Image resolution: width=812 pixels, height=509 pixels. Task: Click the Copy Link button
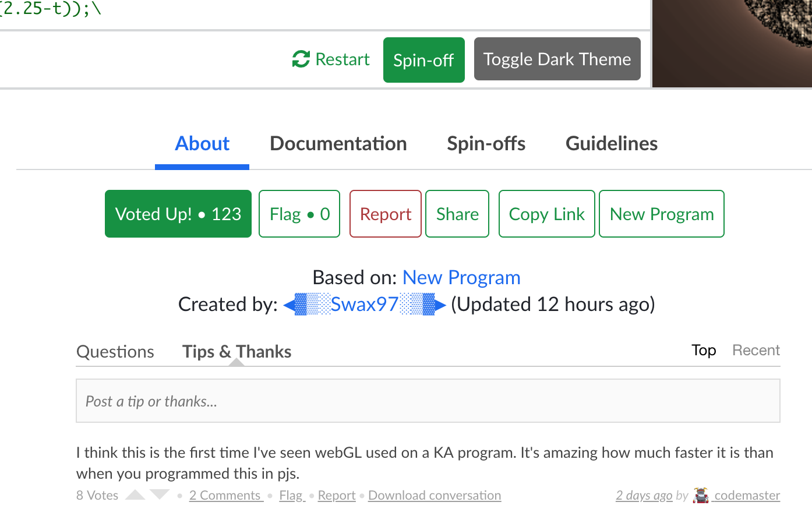tap(547, 214)
